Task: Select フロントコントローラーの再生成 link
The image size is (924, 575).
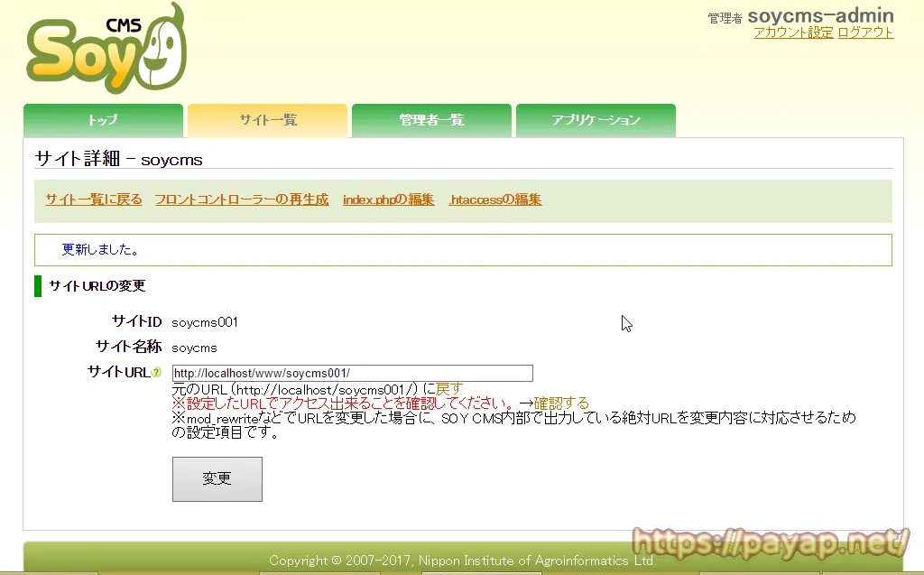Action: point(242,199)
